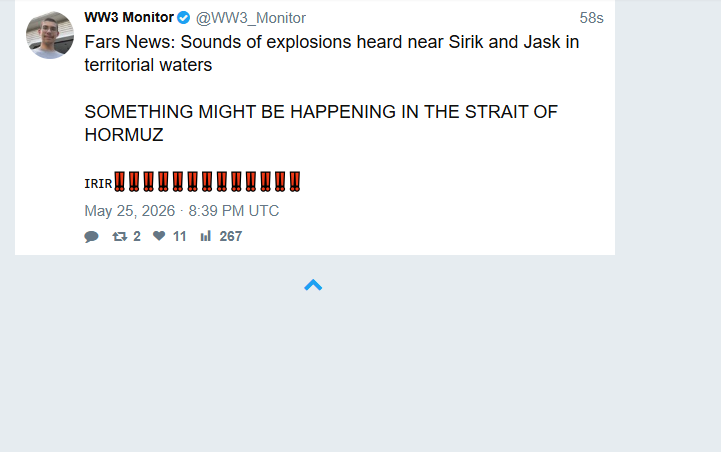This screenshot has height=452, width=721.
Task: Click the last red double exclamation emoji
Action: (x=295, y=182)
